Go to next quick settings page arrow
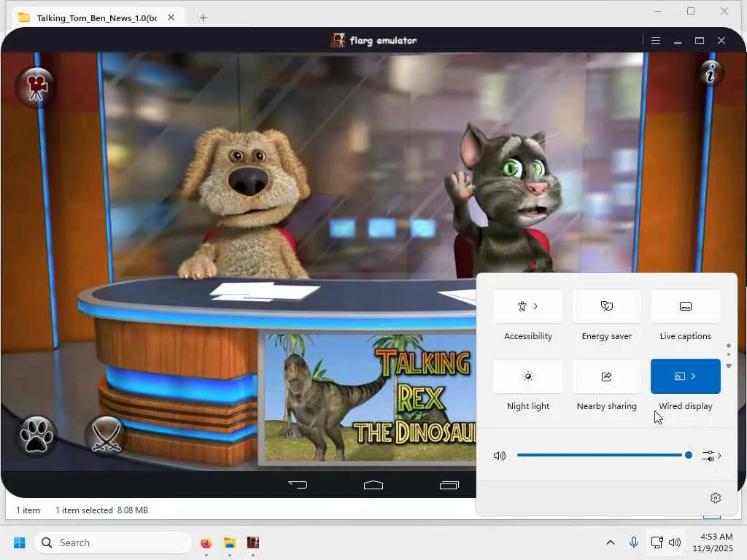The height and width of the screenshot is (560, 747). [x=729, y=366]
